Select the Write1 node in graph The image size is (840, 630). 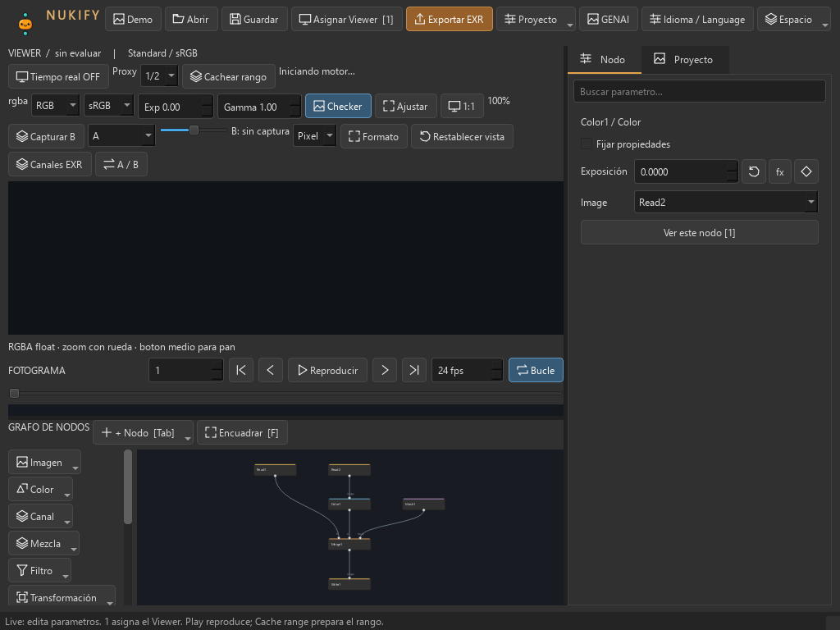[x=349, y=584]
